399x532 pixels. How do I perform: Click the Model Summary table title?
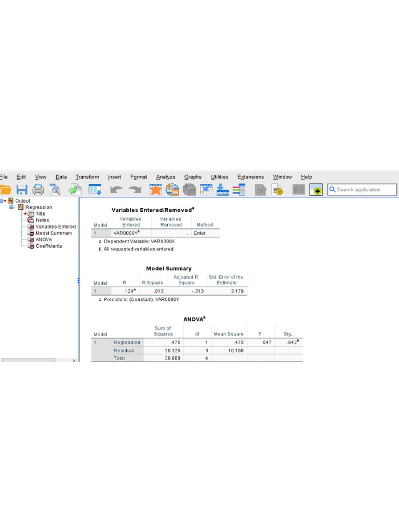click(x=169, y=269)
